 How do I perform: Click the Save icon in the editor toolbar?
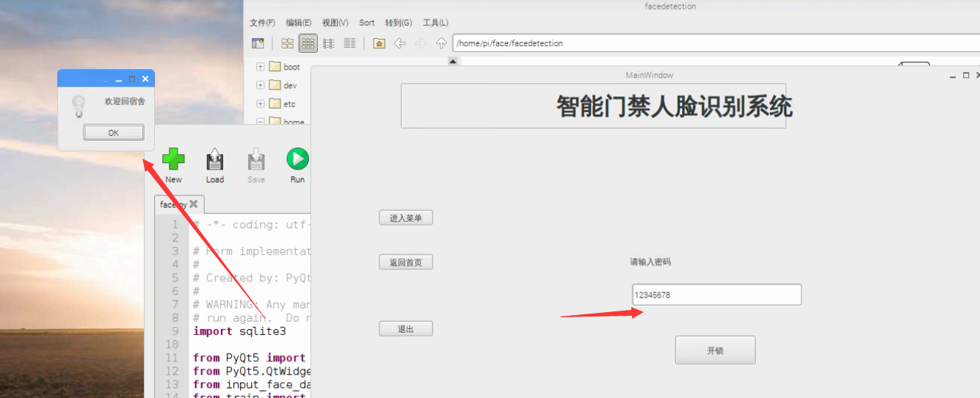[256, 159]
